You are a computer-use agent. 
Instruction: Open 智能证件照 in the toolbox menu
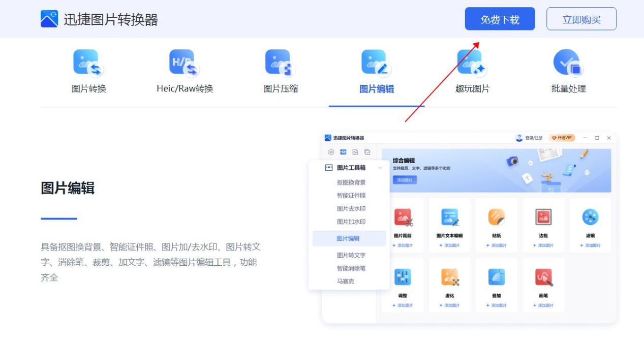point(351,196)
